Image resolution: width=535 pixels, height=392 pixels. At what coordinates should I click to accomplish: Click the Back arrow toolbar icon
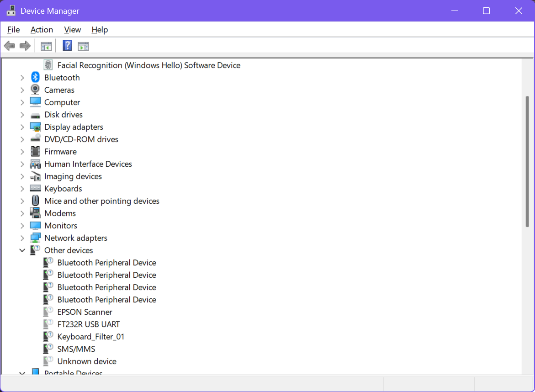click(9, 46)
